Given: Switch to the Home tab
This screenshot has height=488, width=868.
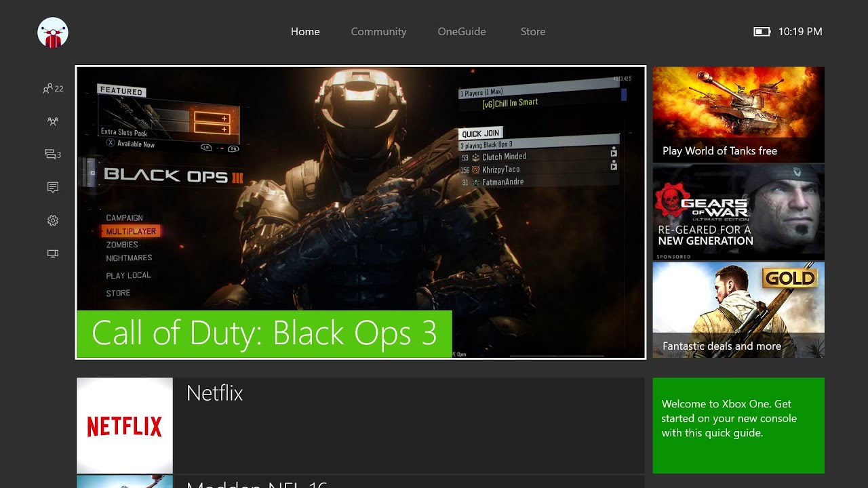Looking at the screenshot, I should [x=305, y=32].
